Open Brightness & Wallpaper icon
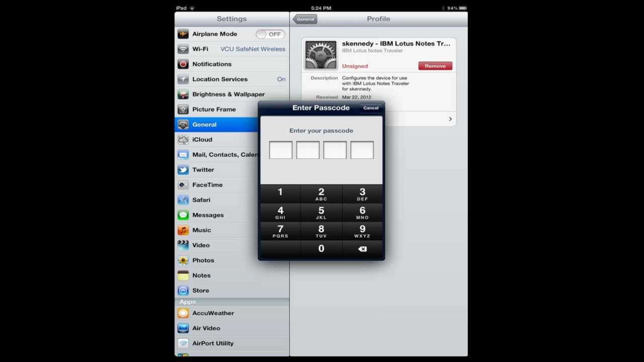This screenshot has width=644, height=362. pyautogui.click(x=183, y=95)
